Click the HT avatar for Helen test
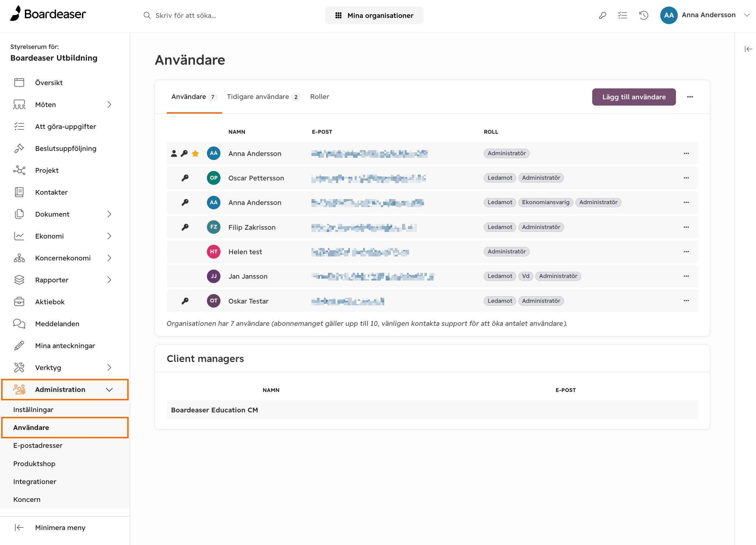The image size is (756, 545). (x=213, y=252)
